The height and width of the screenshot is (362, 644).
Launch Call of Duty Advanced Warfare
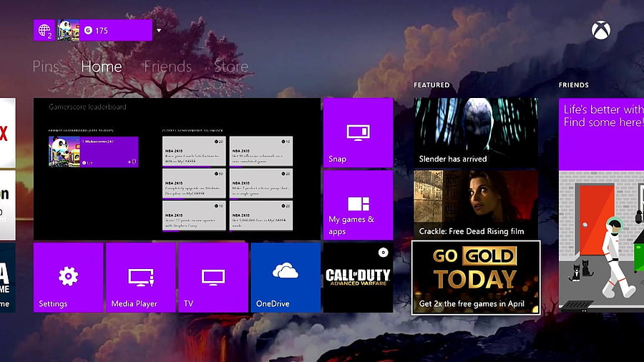click(x=358, y=278)
